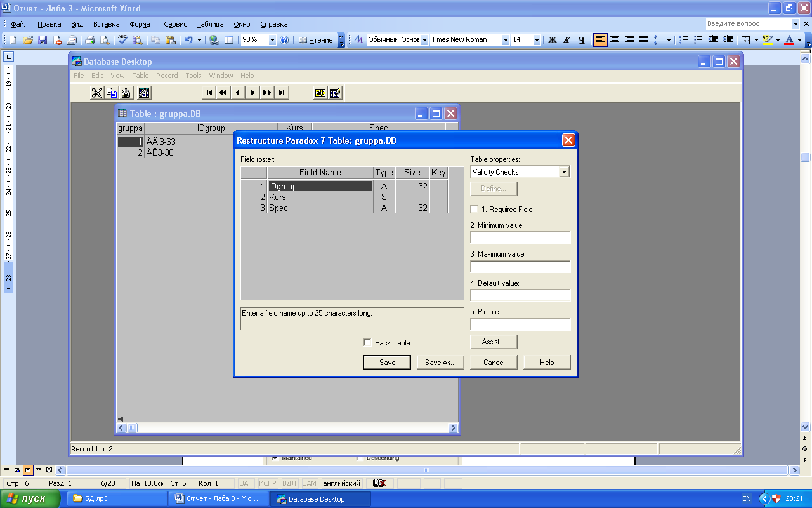The height and width of the screenshot is (508, 812).
Task: Click the Чтение reading mode button
Action: click(x=315, y=40)
